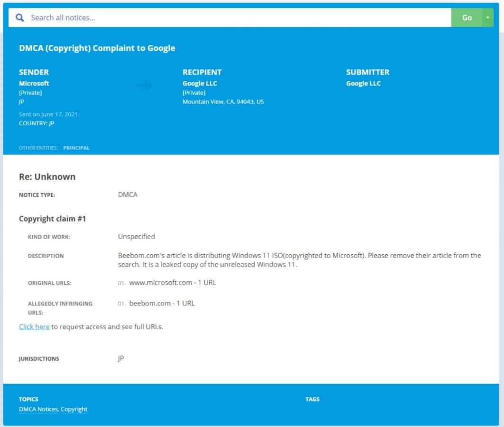The height and width of the screenshot is (427, 504).
Task: Open the Microsoft sender link
Action: (x=34, y=84)
